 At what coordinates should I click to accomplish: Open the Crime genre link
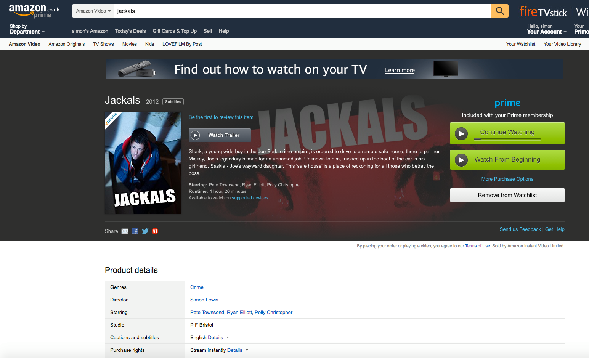(x=197, y=287)
